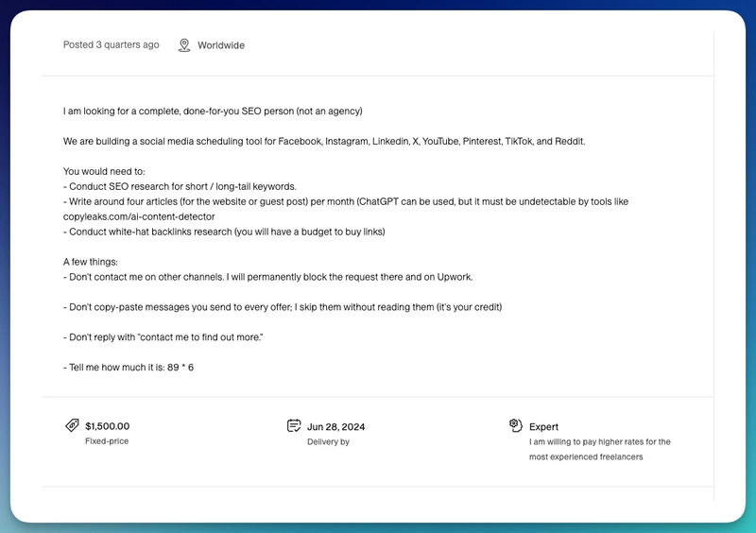The image size is (756, 533).
Task: Click the 'Jun 28, 2024' delivery date
Action: pos(336,426)
